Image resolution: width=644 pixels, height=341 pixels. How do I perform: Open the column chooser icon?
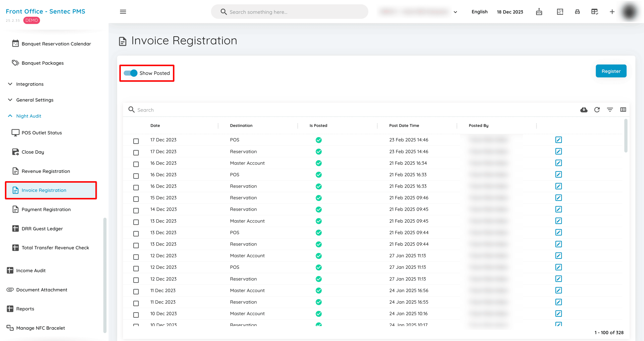[623, 110]
